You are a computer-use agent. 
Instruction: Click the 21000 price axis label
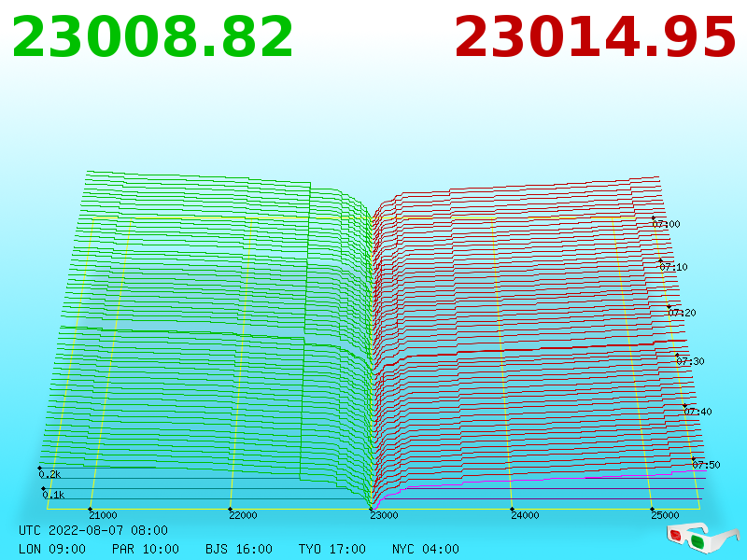[x=103, y=515]
